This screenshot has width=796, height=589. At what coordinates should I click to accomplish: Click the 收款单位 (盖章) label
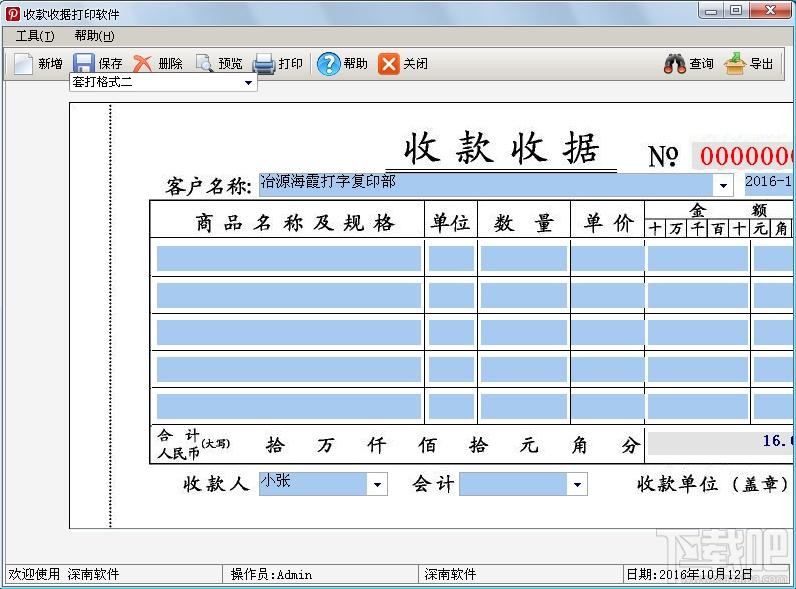[x=713, y=484]
